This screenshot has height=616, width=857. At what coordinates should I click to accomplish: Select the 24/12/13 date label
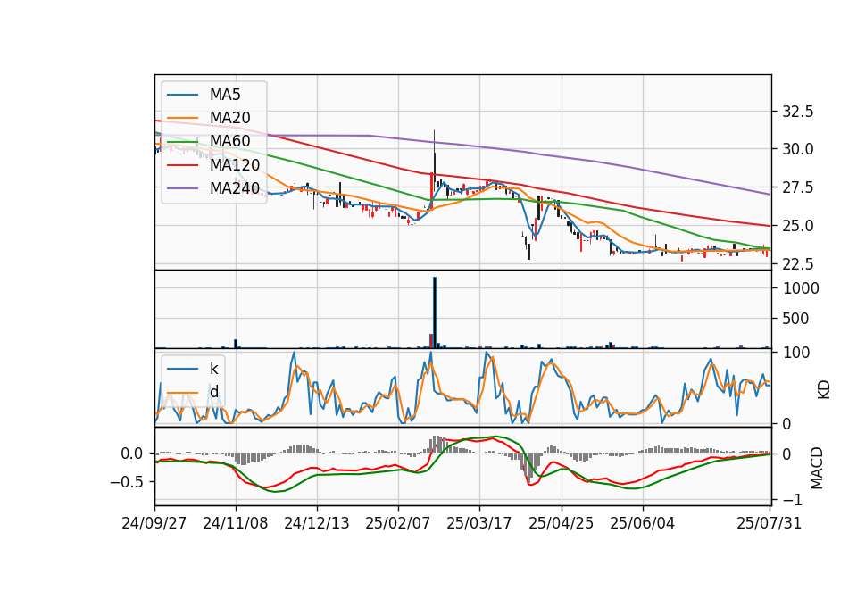pyautogui.click(x=316, y=523)
